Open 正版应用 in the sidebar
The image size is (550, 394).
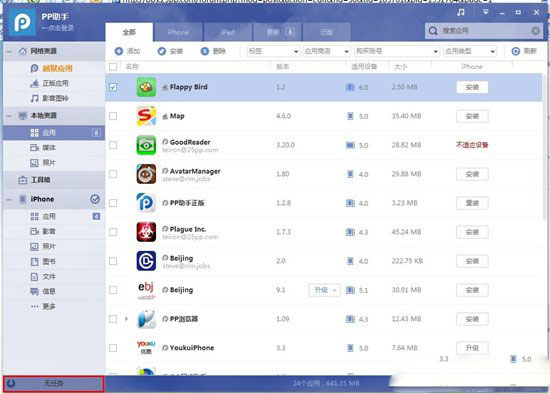tap(54, 84)
